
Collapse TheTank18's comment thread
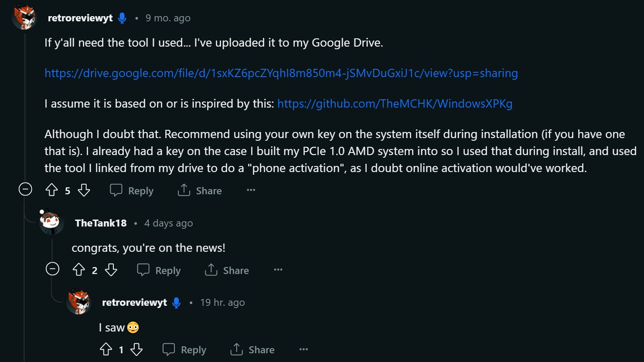[x=52, y=269]
